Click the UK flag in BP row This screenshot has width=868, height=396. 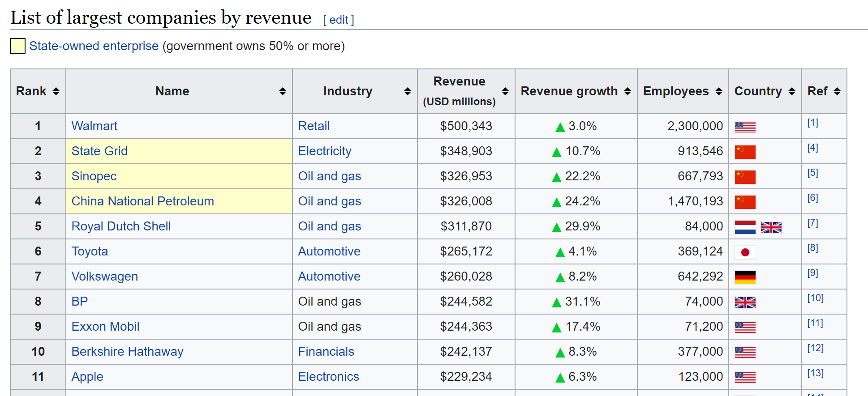pyautogui.click(x=745, y=302)
